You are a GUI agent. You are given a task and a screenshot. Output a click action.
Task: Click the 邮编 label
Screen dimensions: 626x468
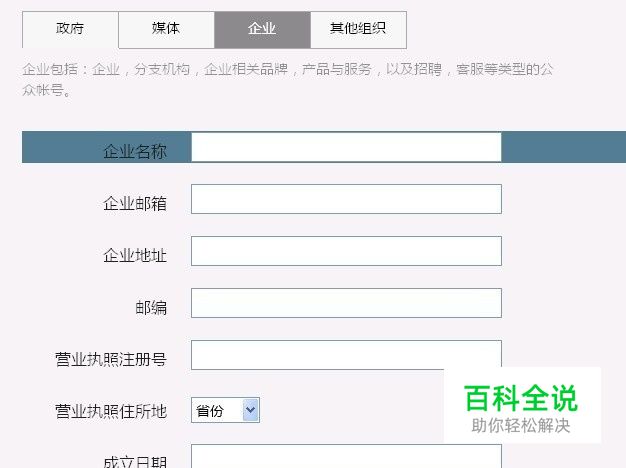click(151, 307)
